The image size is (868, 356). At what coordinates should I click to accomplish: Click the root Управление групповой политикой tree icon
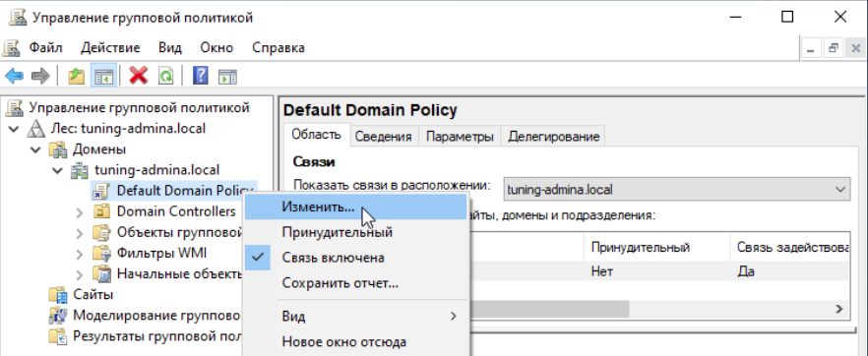pos(15,108)
